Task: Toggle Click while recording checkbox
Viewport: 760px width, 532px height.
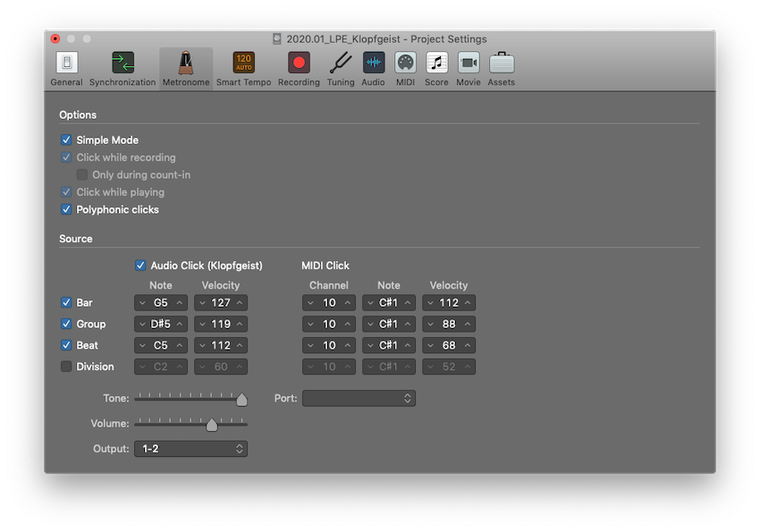Action: point(66,157)
